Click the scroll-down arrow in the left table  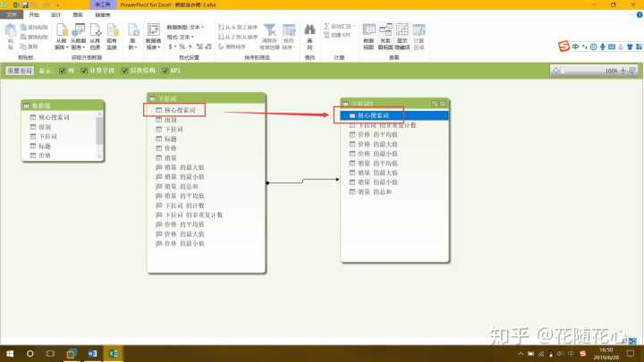pos(99,156)
